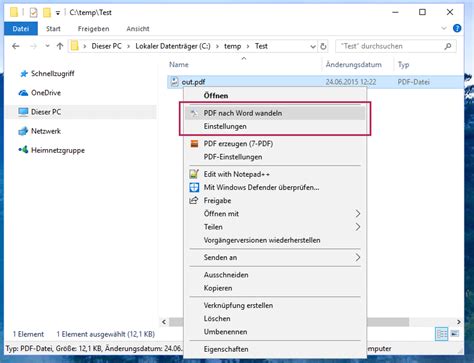Screen dimensions: 474x363
Task: Go back with the left arrow
Action: (x=16, y=46)
